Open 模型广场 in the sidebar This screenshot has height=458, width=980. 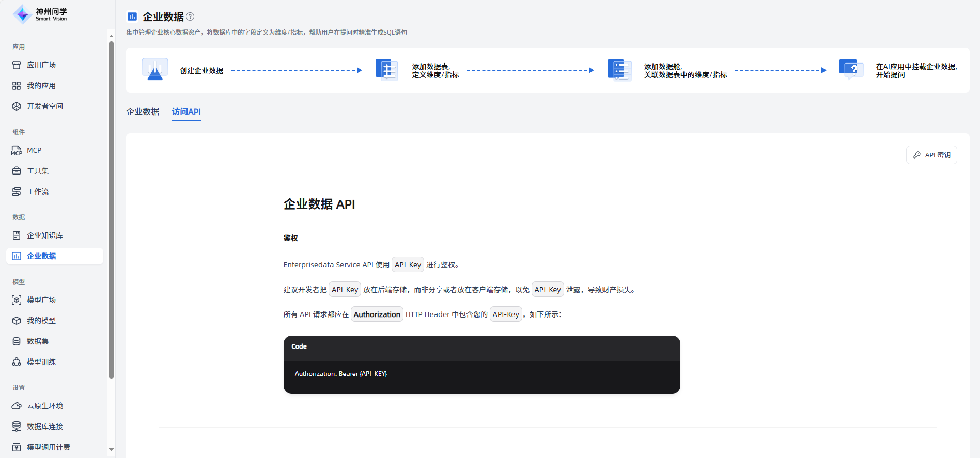coord(41,300)
